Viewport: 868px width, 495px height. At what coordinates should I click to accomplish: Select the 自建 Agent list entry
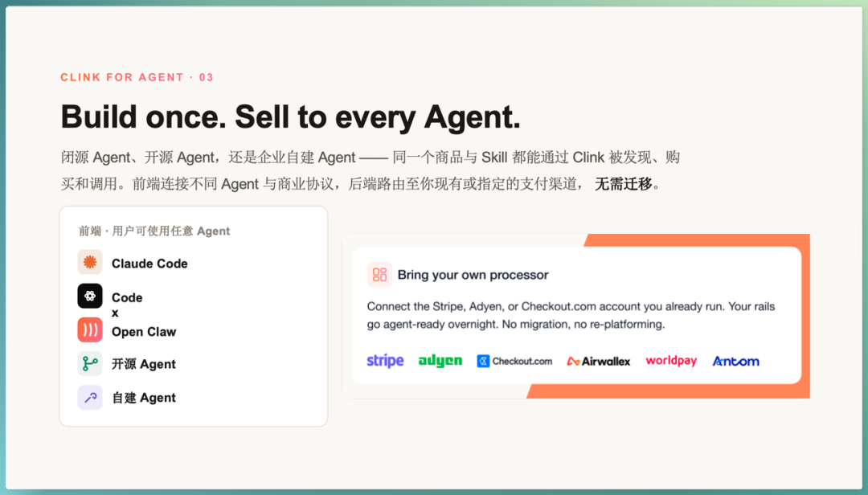[144, 398]
